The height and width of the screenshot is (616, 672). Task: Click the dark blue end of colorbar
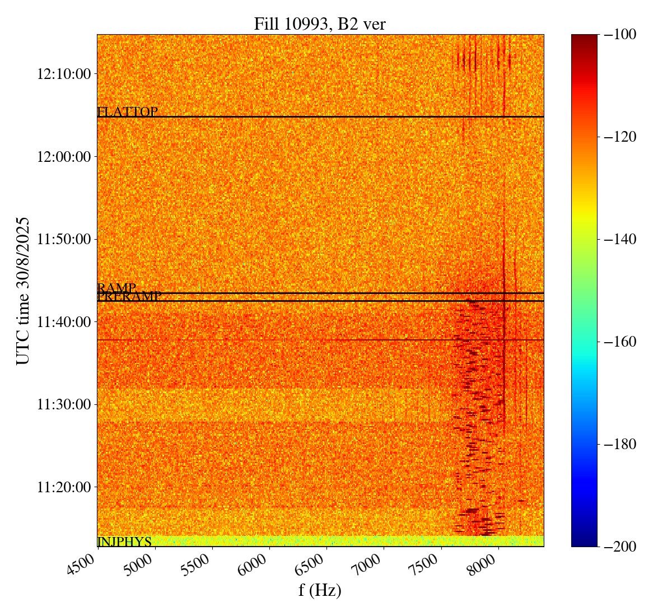[x=584, y=540]
